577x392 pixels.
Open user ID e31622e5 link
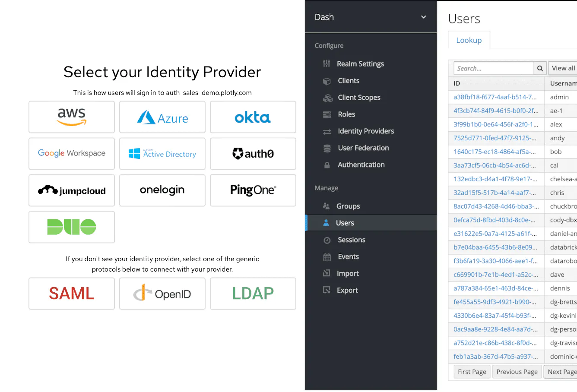click(x=495, y=234)
